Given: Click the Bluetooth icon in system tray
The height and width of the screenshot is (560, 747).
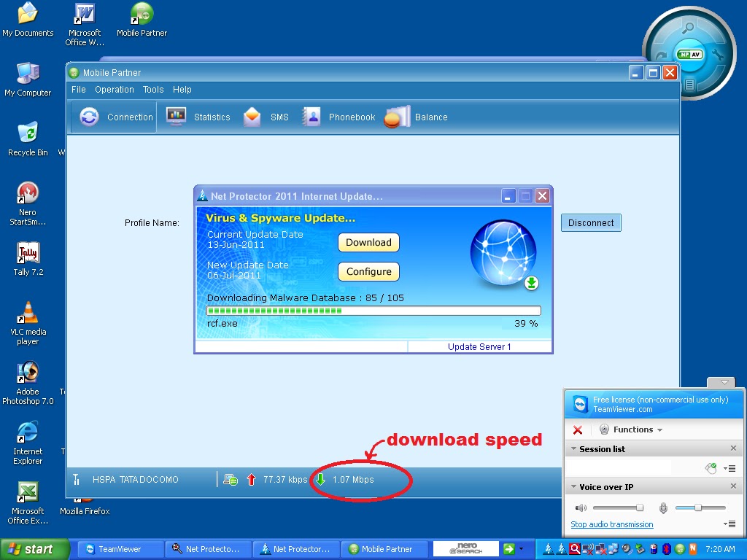Looking at the screenshot, I should tap(667, 549).
